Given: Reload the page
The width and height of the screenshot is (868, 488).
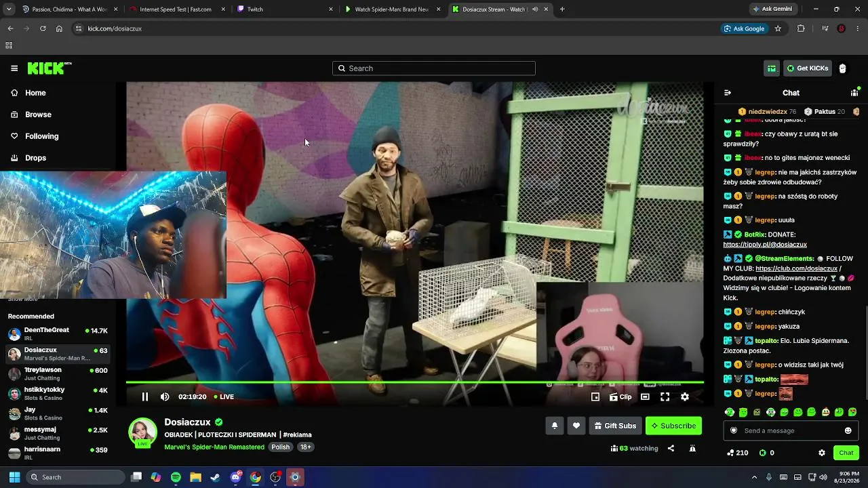Looking at the screenshot, I should 43,28.
